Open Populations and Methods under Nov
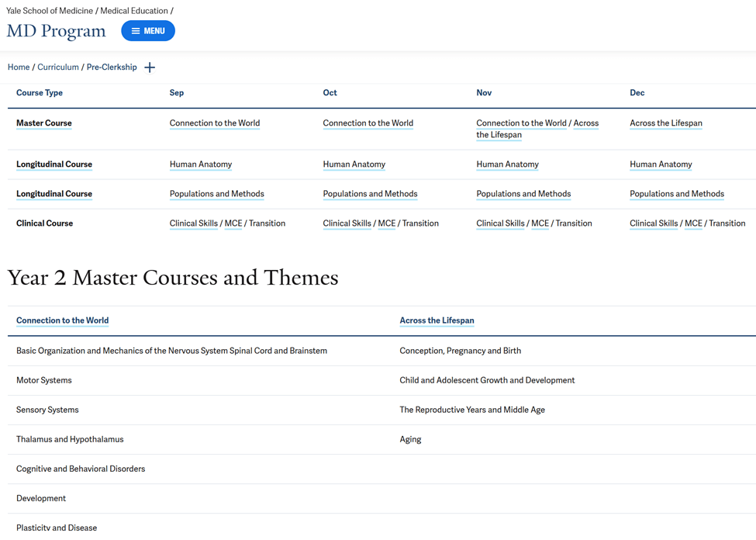The height and width of the screenshot is (540, 756). (x=523, y=193)
